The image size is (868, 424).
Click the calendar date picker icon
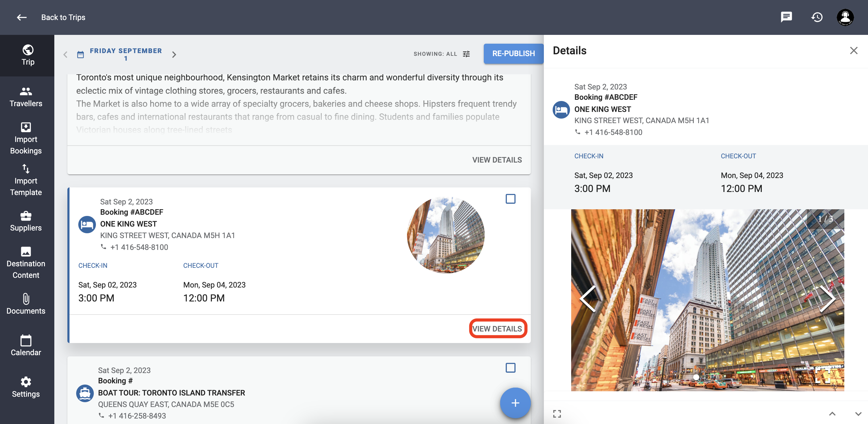pos(80,55)
